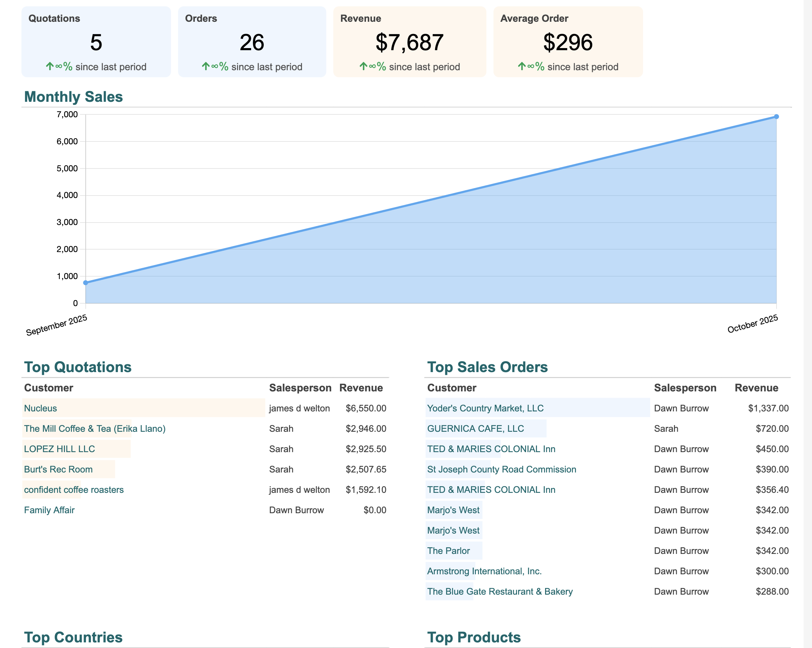This screenshot has height=648, width=812.
Task: Click the Revenue summary card
Action: point(410,41)
